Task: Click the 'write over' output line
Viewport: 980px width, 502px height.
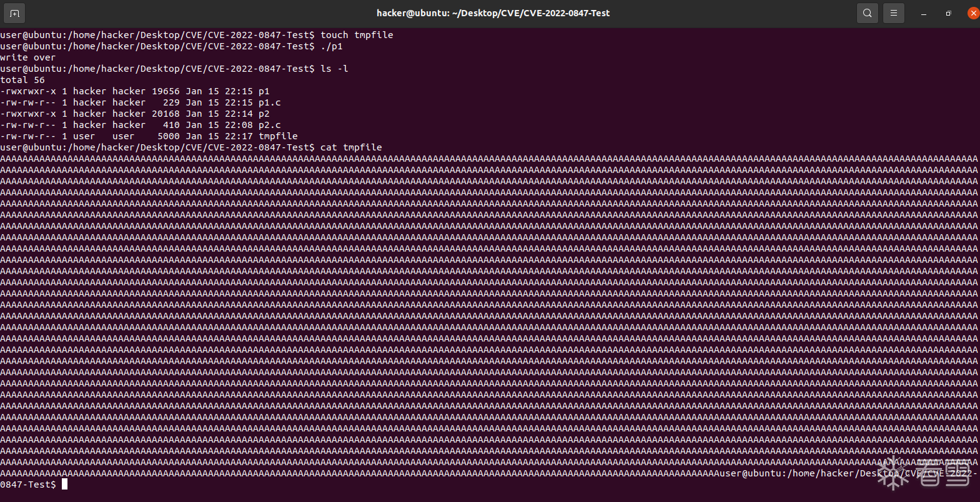Action: point(28,57)
